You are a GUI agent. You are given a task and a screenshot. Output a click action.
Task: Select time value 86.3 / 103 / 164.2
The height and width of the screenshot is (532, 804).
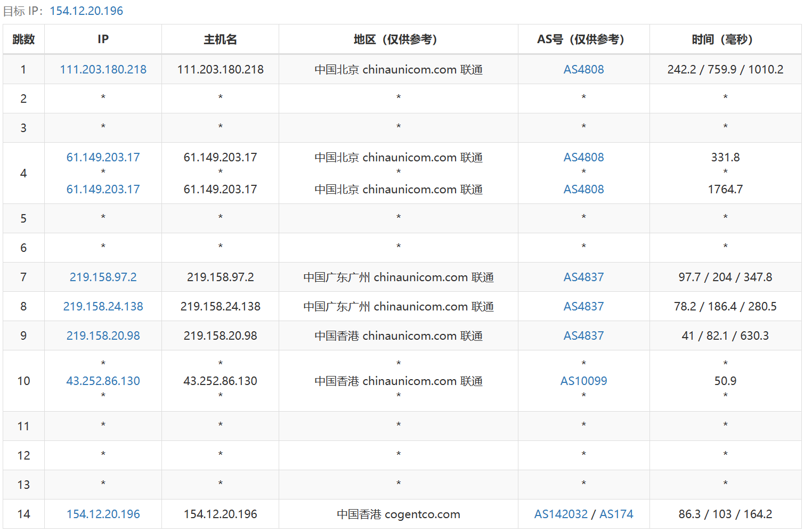(x=725, y=514)
